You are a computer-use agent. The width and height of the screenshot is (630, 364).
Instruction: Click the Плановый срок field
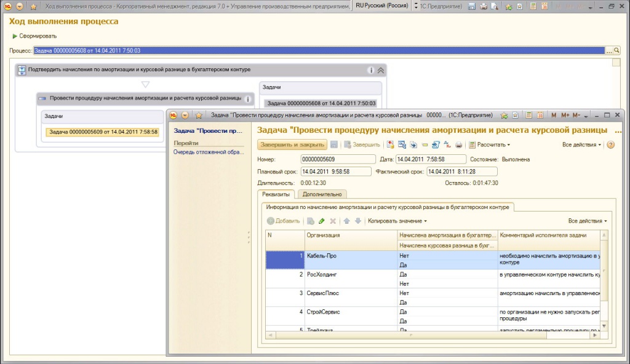click(336, 172)
